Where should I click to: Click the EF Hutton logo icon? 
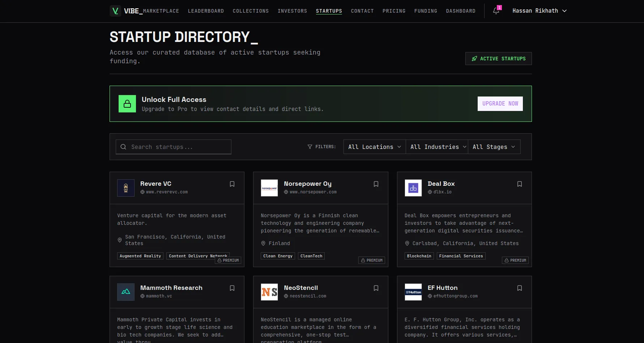[413, 292]
